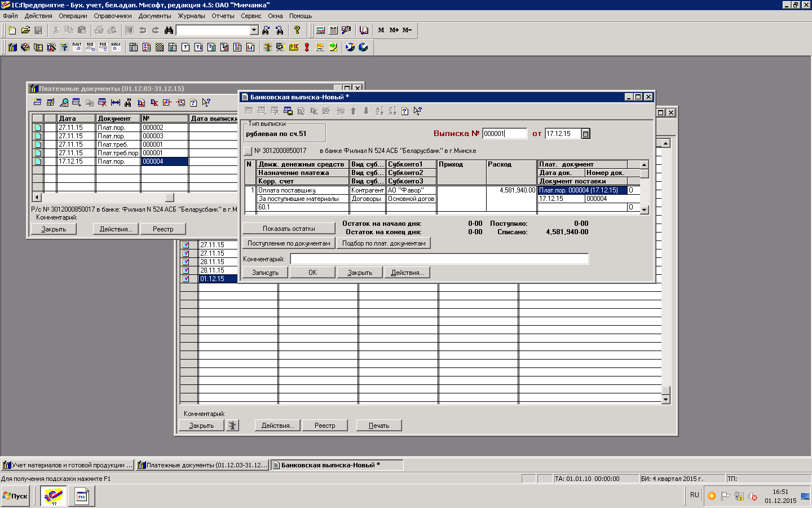Open the ПКО cash receipt icon

90,47
